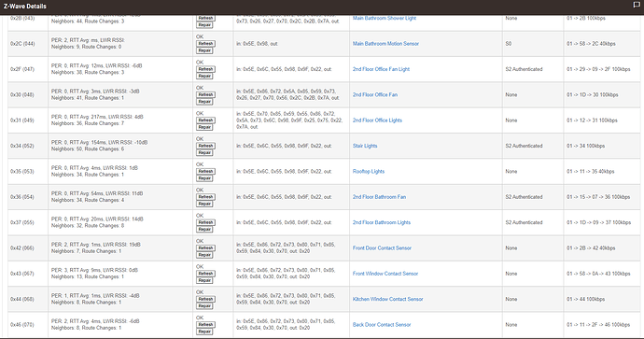Refresh node 0x44 Kitchen Window Contact Sensor
Viewport: 644px width, 339px height.
pos(205,299)
